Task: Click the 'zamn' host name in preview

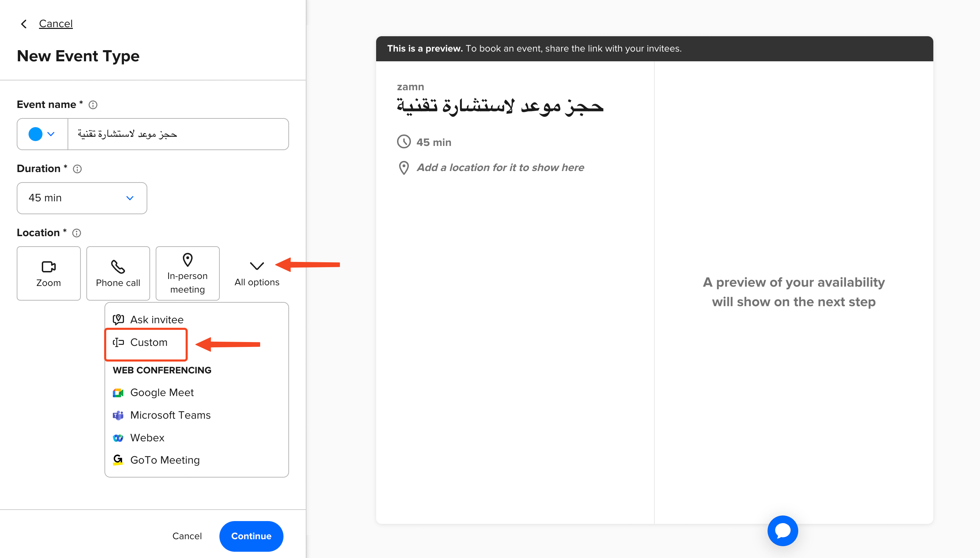Action: click(410, 87)
